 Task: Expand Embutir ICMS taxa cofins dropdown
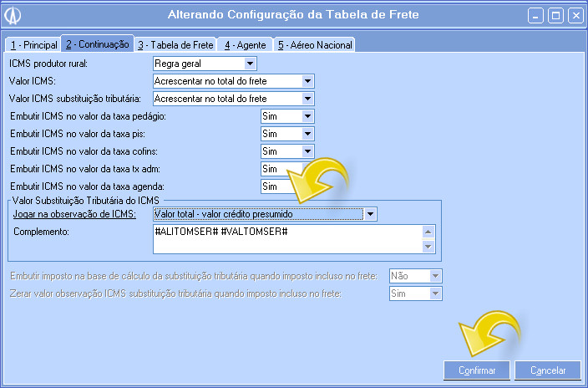(307, 151)
